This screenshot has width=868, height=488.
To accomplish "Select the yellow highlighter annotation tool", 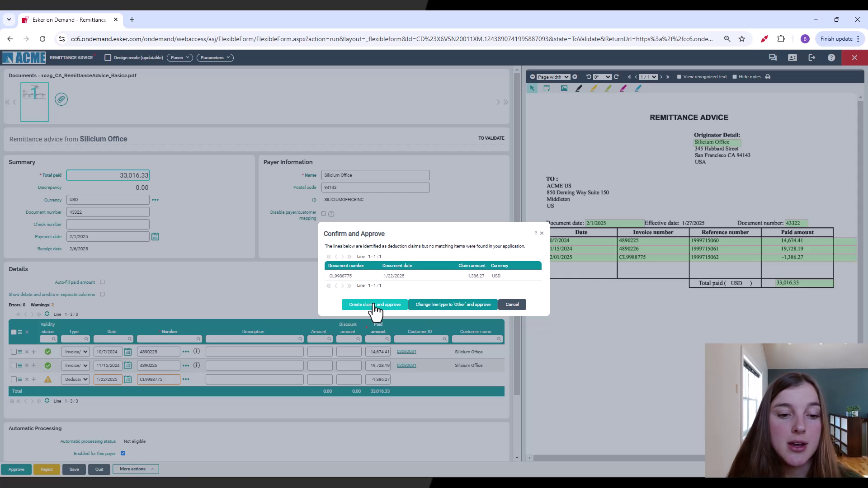I will point(594,89).
